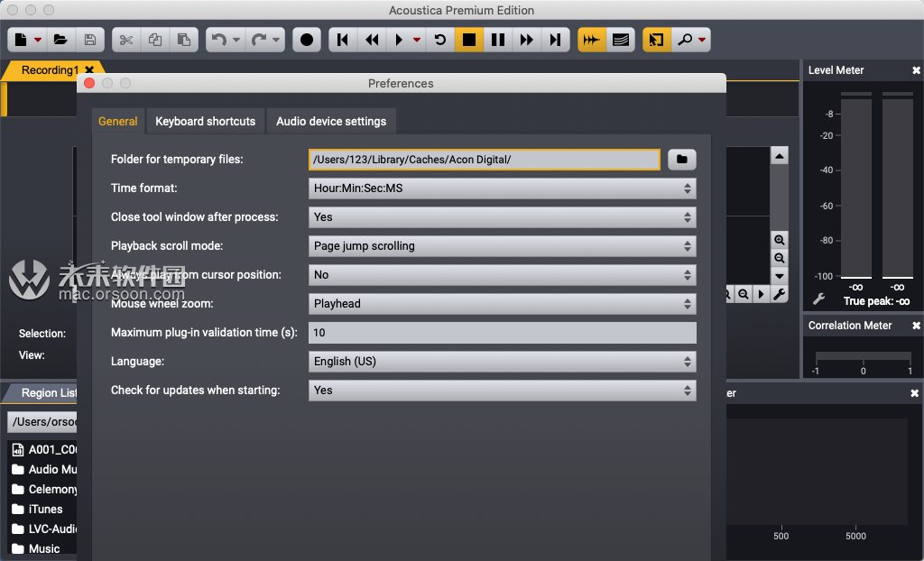This screenshot has width=924, height=561.
Task: Expand the Undo history dropdown arrow
Action: click(236, 40)
